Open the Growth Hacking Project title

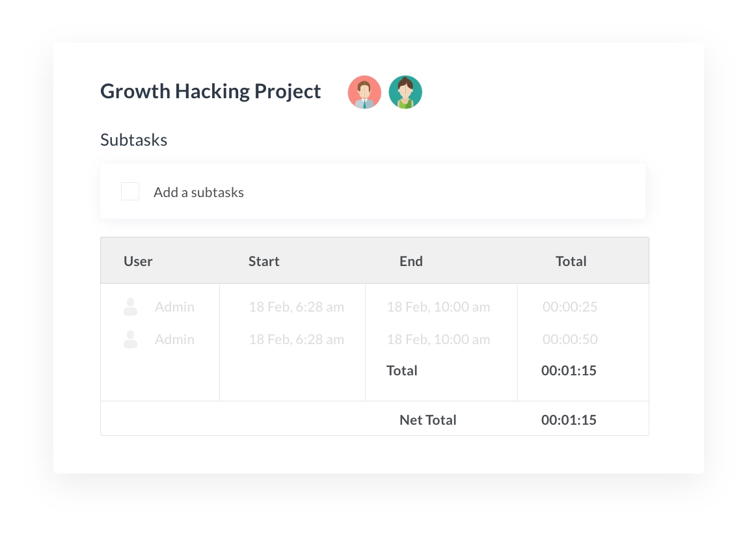click(x=211, y=92)
